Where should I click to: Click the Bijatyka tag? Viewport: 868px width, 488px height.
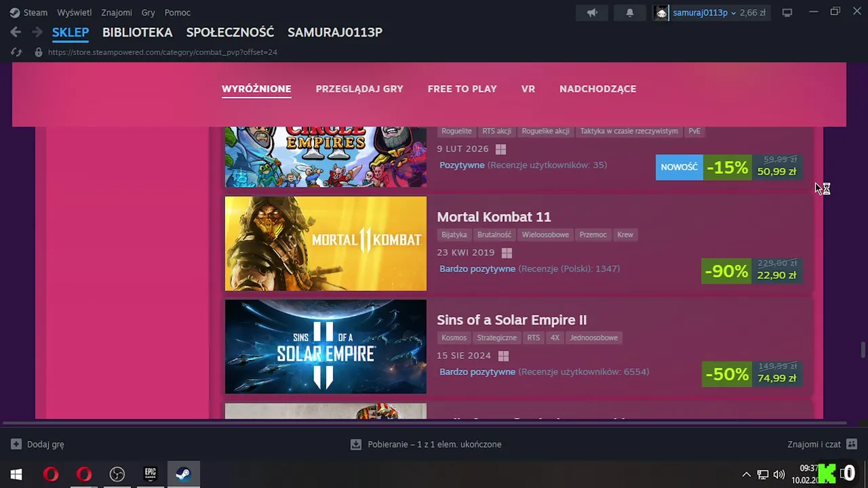[x=454, y=235]
